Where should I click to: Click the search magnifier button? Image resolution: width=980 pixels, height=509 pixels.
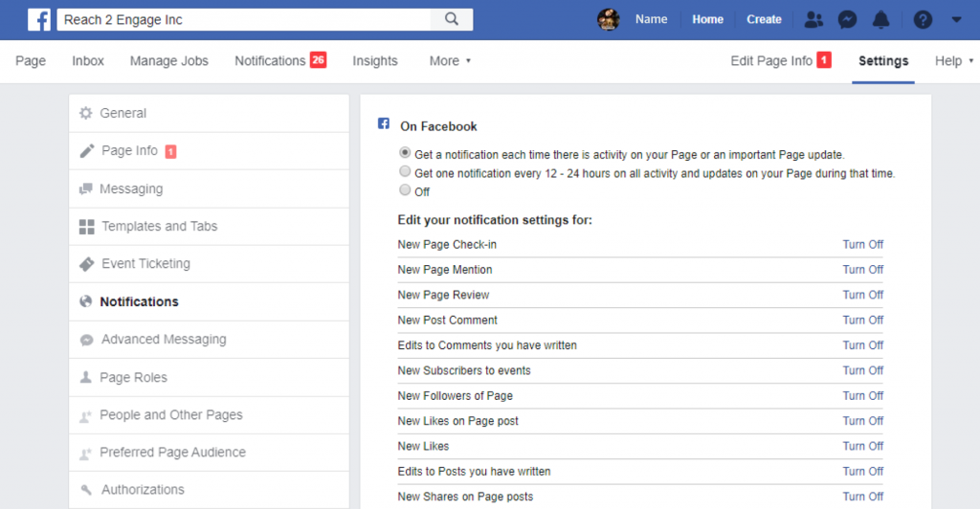(x=452, y=19)
